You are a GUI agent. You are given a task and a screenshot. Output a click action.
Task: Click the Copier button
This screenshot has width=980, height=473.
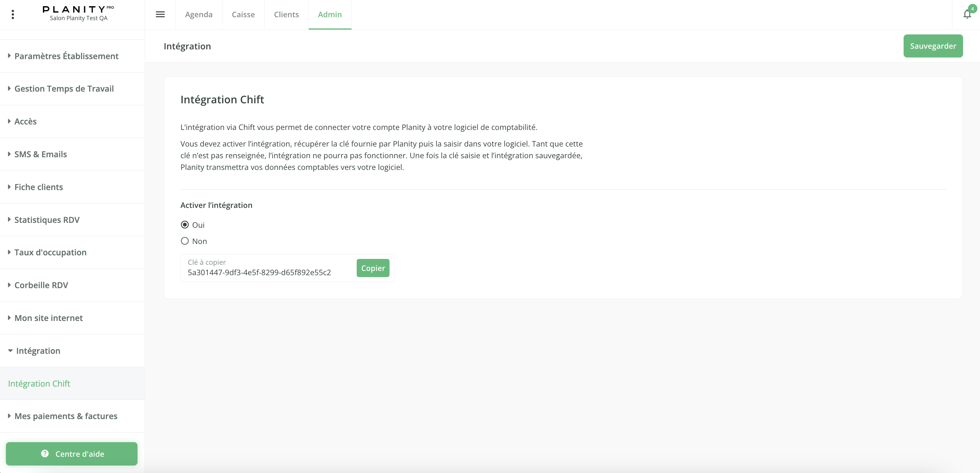point(372,268)
